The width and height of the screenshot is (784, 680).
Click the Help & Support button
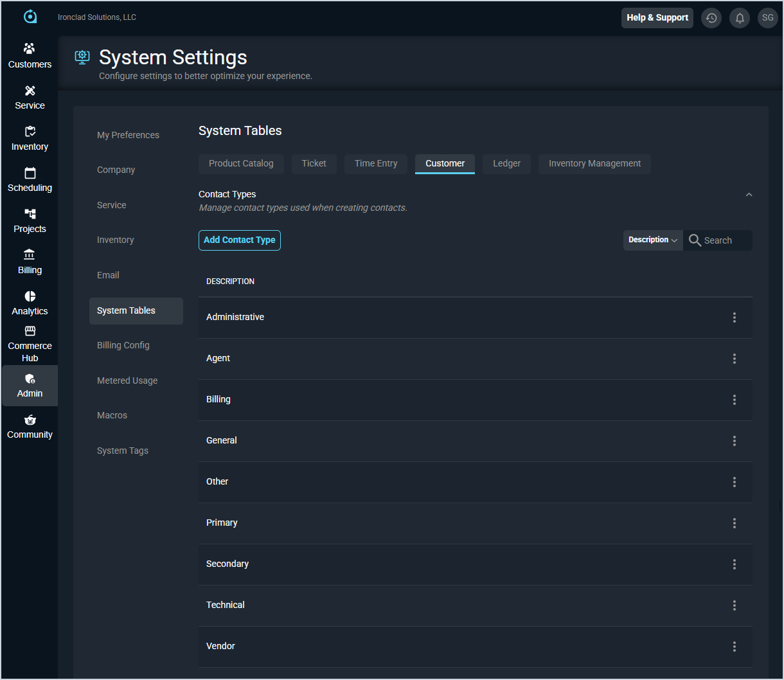pyautogui.click(x=657, y=18)
